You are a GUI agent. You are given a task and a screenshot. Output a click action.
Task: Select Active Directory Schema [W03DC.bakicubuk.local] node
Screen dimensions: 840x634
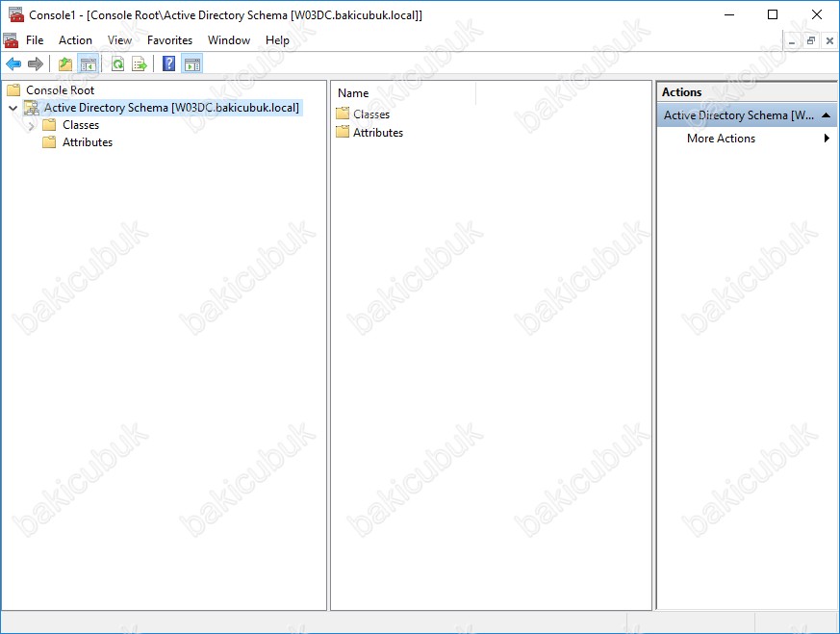pyautogui.click(x=171, y=108)
